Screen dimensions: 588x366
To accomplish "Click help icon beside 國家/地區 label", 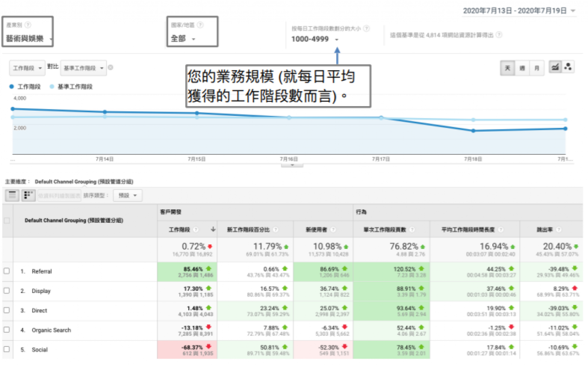I will point(200,25).
